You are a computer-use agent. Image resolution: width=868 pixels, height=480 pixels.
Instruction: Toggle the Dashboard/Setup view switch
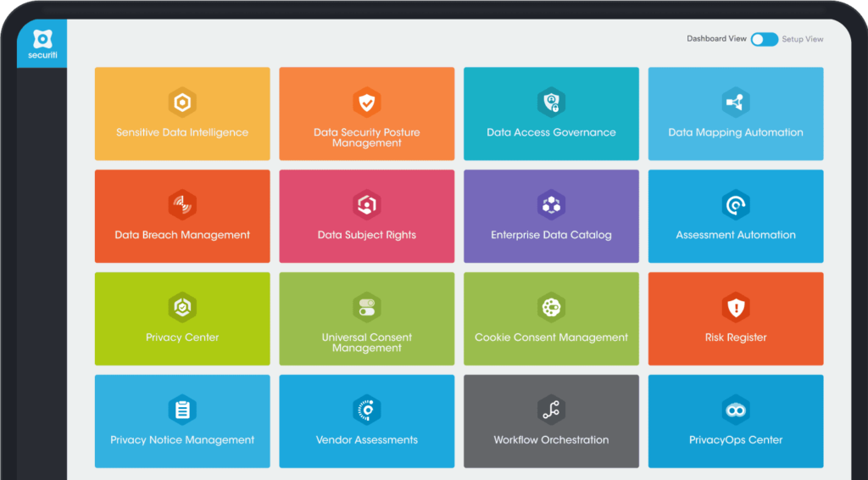(764, 39)
